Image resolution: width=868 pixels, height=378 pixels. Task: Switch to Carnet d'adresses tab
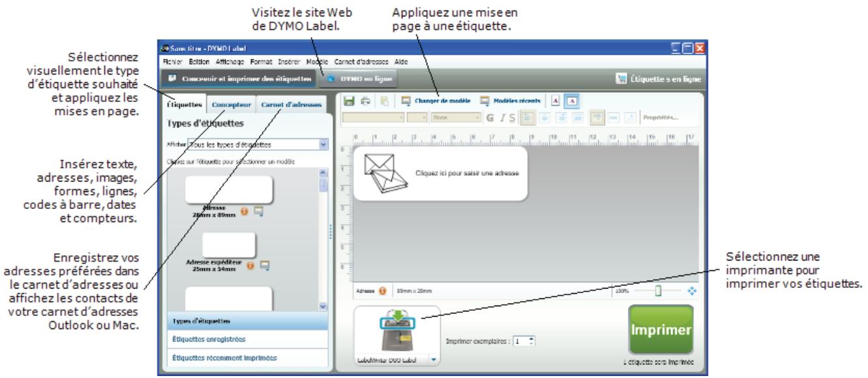tap(292, 104)
